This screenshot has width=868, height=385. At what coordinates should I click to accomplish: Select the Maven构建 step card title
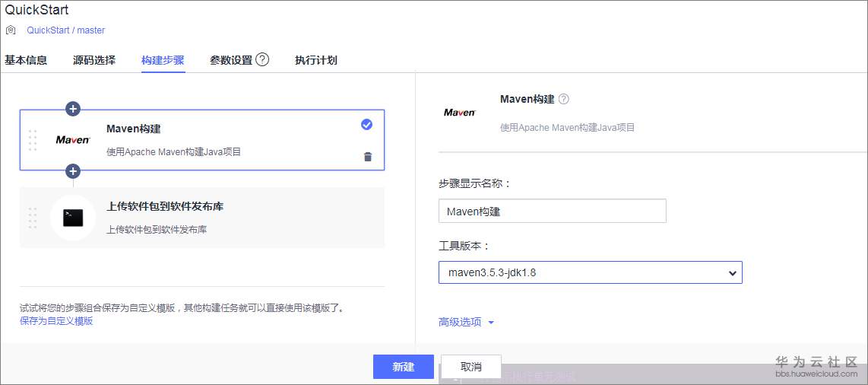pos(134,129)
